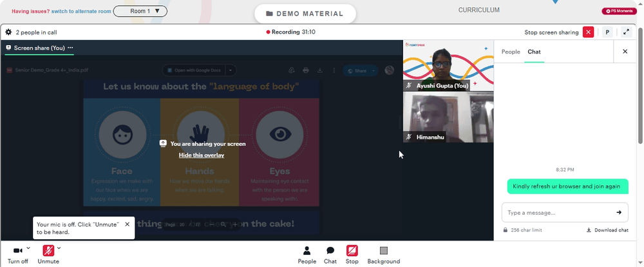Open call settings gear icon
644x267 pixels.
click(x=8, y=32)
